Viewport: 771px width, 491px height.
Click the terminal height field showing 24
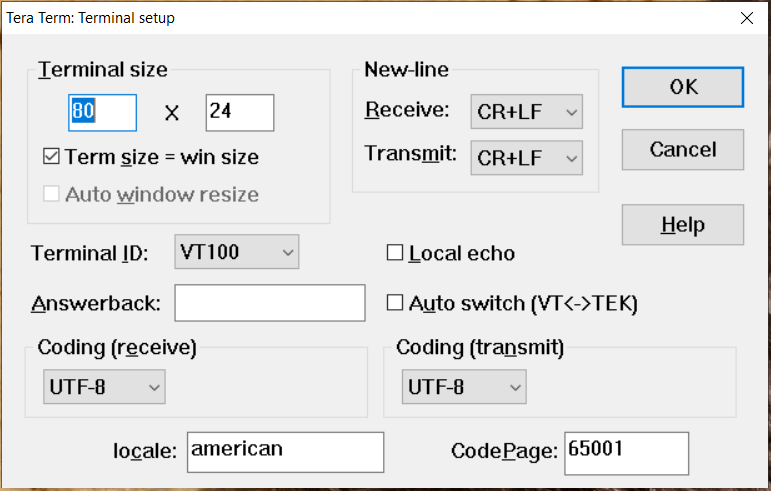(240, 113)
